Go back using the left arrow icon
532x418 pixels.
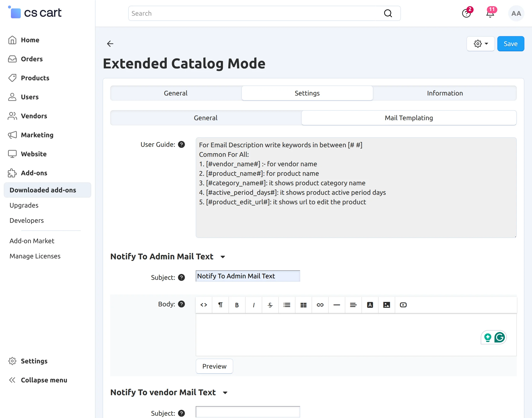(110, 44)
